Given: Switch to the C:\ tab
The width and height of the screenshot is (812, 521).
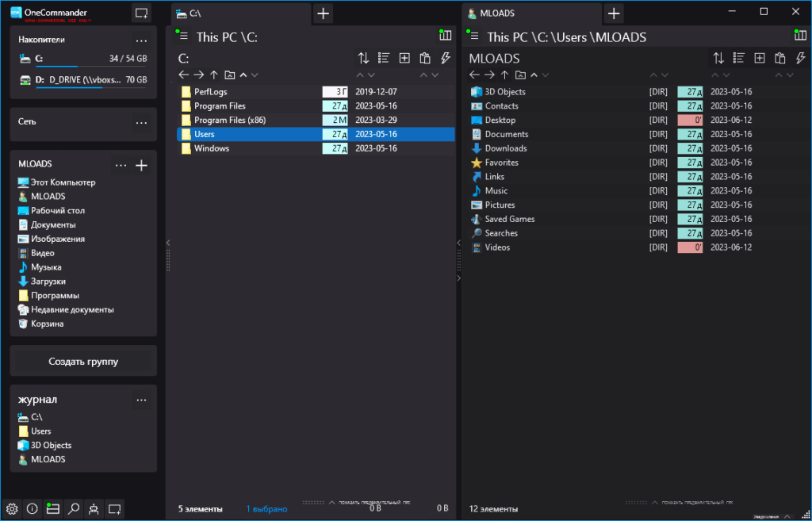Looking at the screenshot, I should 241,13.
